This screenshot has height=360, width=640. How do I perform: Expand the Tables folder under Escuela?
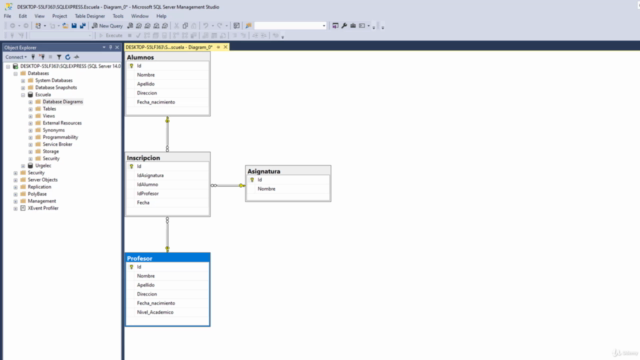(30, 109)
